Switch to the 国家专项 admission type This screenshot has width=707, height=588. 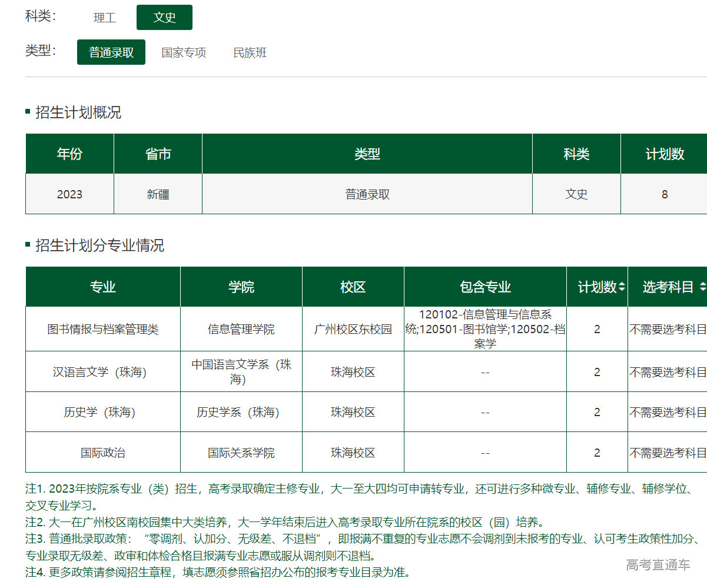pyautogui.click(x=184, y=53)
